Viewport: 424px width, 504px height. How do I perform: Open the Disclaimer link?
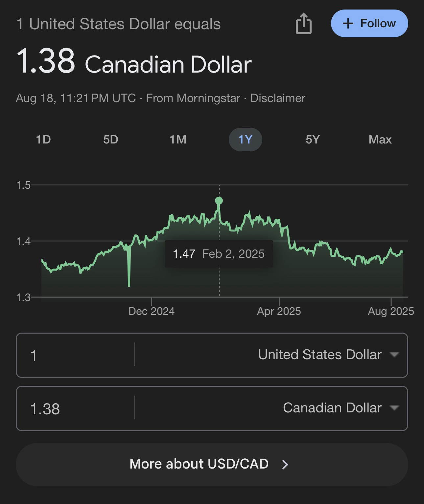click(278, 98)
